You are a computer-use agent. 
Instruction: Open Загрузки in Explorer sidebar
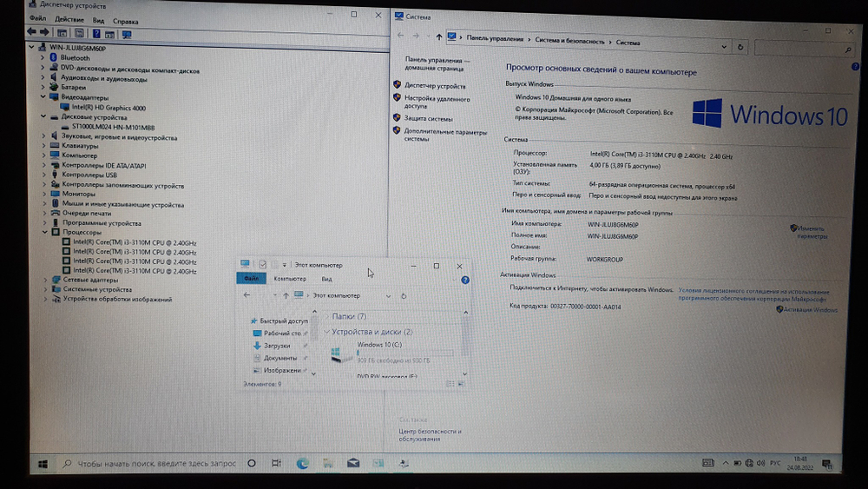pyautogui.click(x=277, y=346)
